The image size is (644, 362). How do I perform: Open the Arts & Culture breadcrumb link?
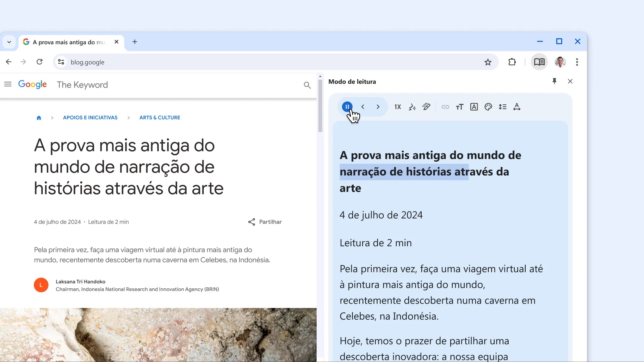coord(160,118)
